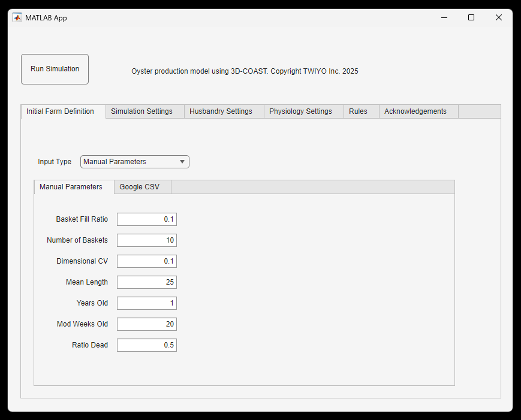Switch to the Simulation Settings tab
This screenshot has height=420, width=521.
click(x=142, y=111)
